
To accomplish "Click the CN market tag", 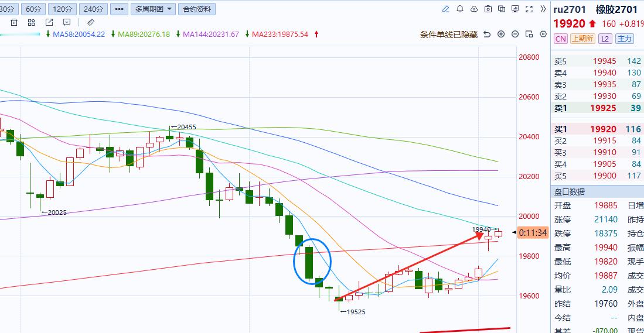I will (560, 39).
